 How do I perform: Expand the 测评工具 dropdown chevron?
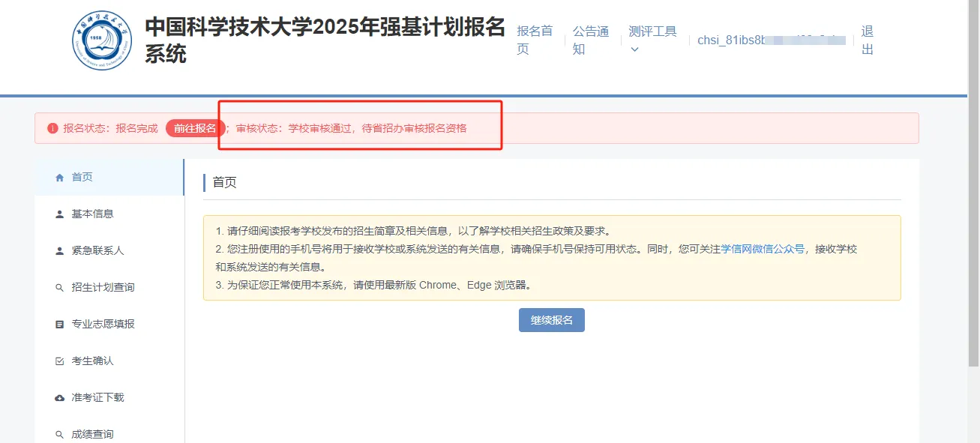634,50
